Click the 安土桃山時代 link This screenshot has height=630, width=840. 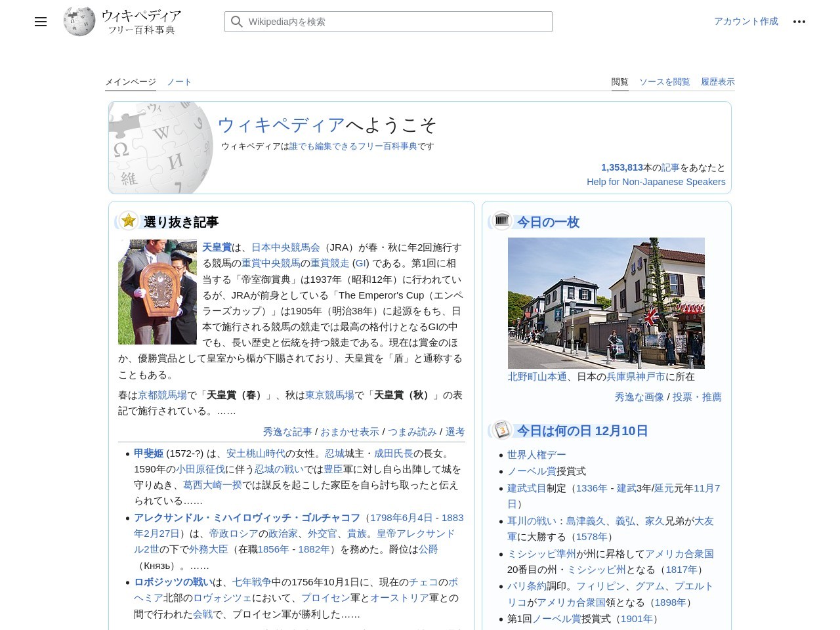(256, 453)
